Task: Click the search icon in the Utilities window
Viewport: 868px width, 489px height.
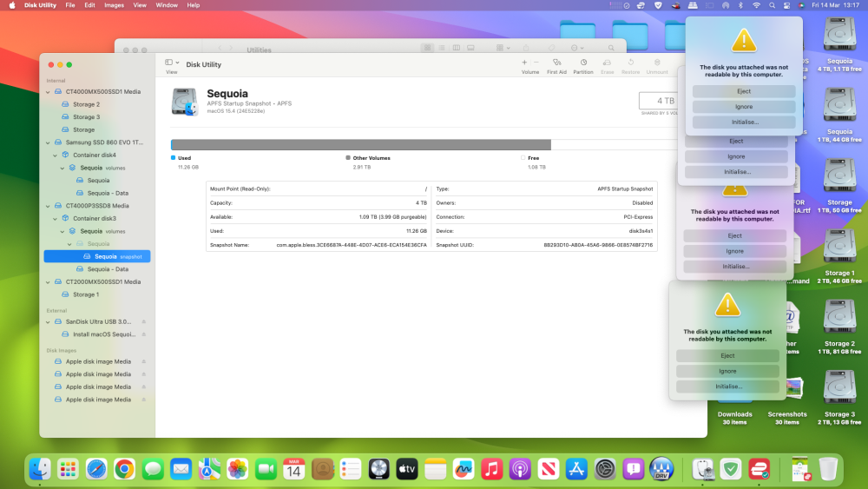Action: [611, 48]
